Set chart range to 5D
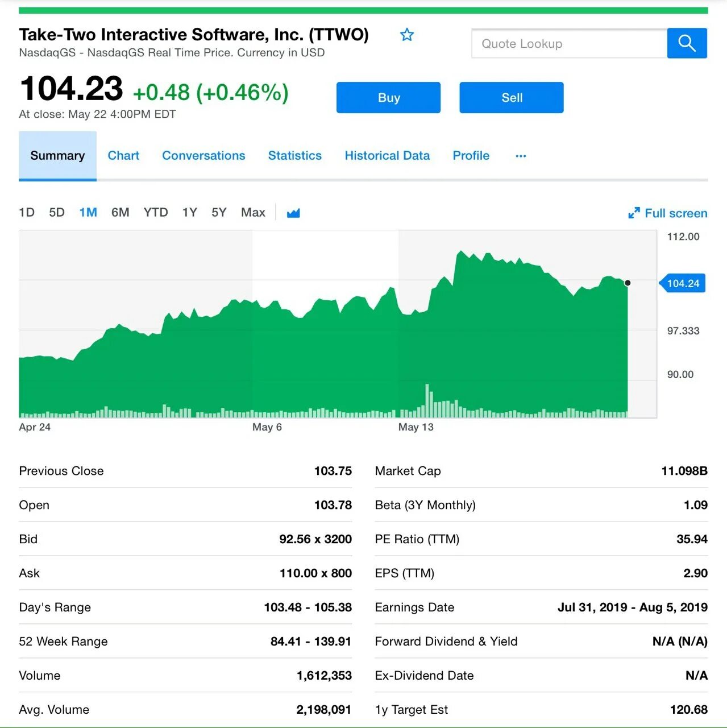Image resolution: width=727 pixels, height=728 pixels. pos(57,213)
